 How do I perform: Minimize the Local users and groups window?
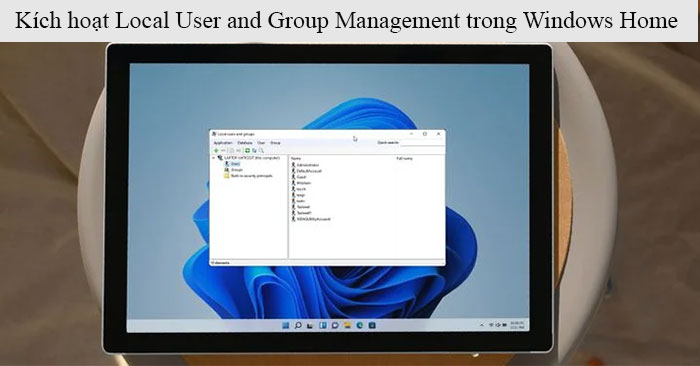point(411,134)
